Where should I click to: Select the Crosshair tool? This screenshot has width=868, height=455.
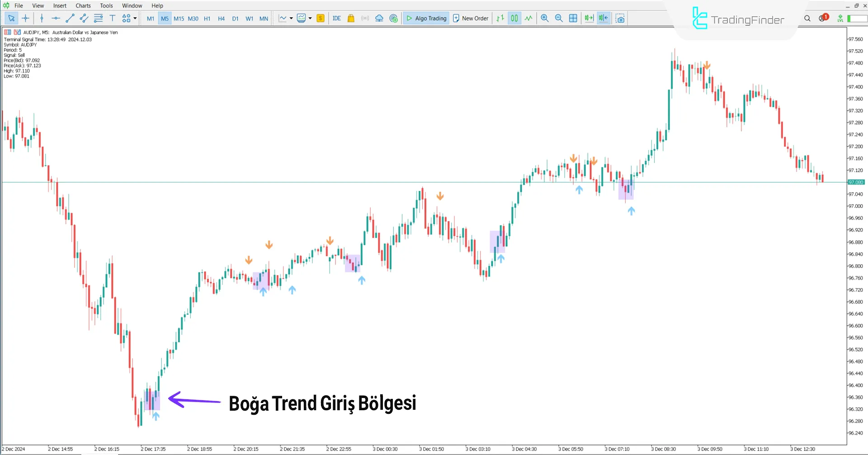click(26, 18)
